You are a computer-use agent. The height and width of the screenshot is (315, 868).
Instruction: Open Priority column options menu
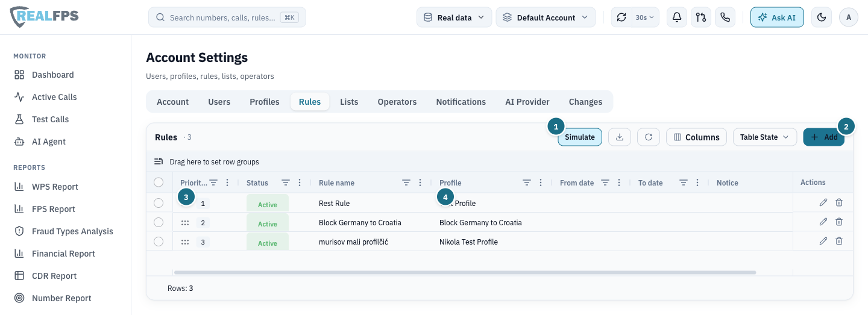point(227,182)
